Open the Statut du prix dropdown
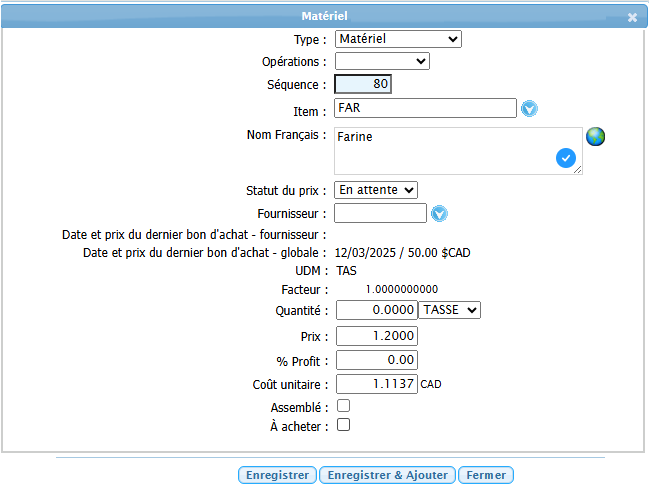The width and height of the screenshot is (649, 488). [376, 189]
